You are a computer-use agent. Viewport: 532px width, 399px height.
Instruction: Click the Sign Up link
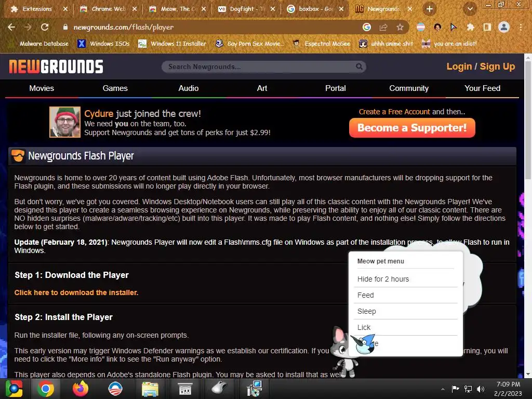tap(497, 66)
